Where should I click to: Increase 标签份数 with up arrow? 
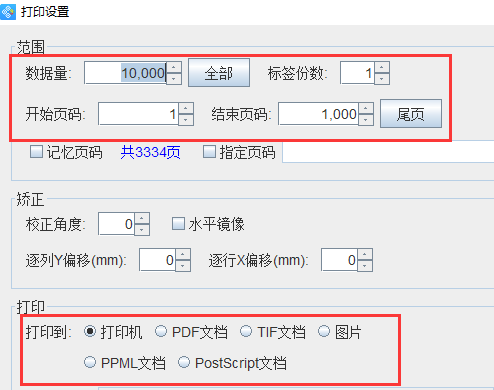(382, 67)
